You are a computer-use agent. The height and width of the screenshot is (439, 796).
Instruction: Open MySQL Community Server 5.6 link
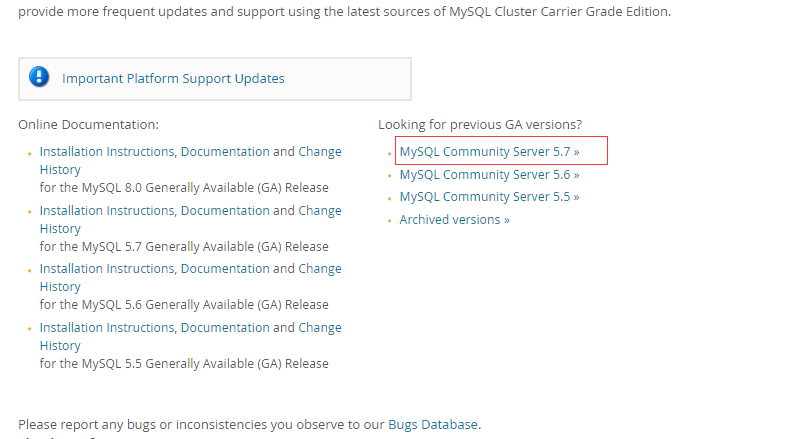point(489,175)
